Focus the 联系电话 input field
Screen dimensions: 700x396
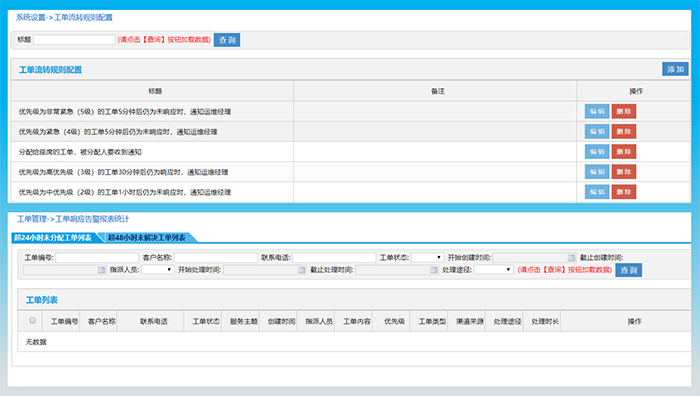click(x=334, y=258)
